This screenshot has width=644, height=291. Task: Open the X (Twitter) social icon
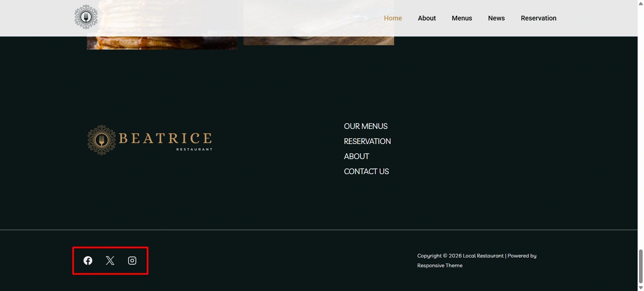[110, 261]
